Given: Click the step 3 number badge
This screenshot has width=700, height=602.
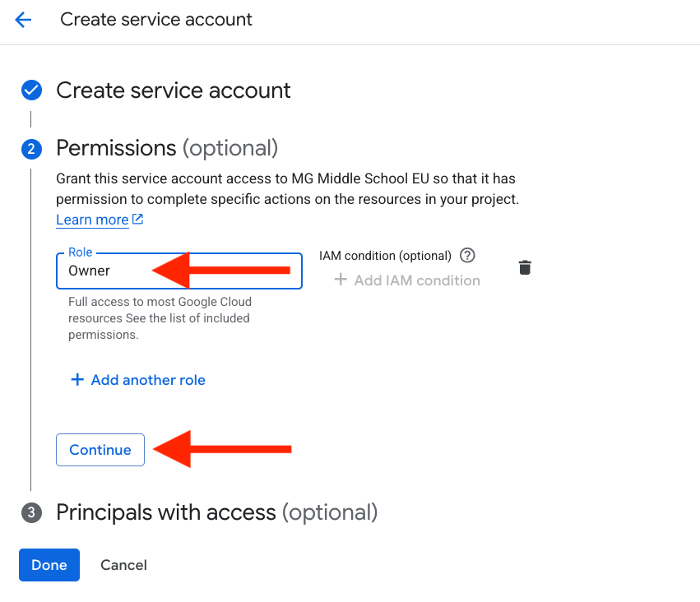Looking at the screenshot, I should [x=32, y=512].
